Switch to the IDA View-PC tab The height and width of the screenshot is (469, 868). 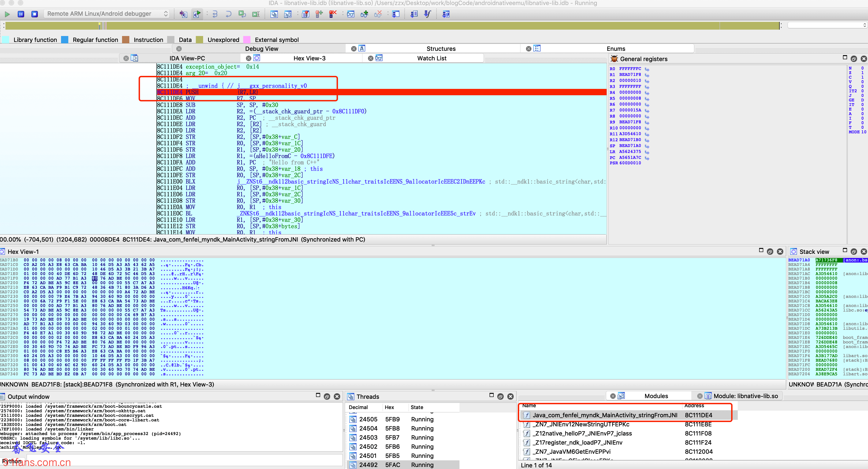coord(187,58)
